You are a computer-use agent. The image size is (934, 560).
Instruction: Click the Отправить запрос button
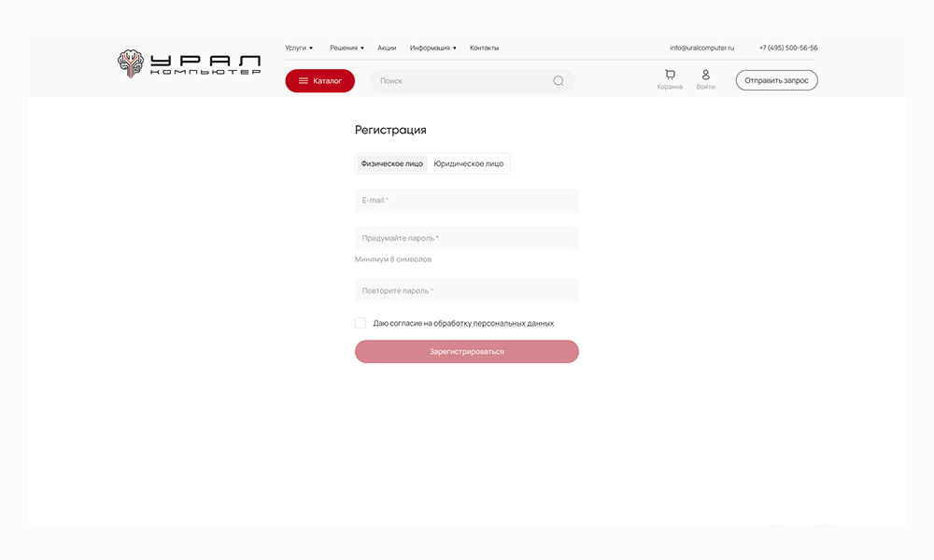pos(776,80)
